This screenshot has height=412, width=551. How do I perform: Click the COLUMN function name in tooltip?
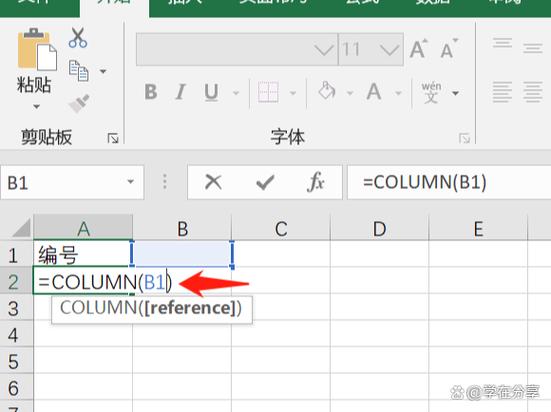[x=98, y=308]
